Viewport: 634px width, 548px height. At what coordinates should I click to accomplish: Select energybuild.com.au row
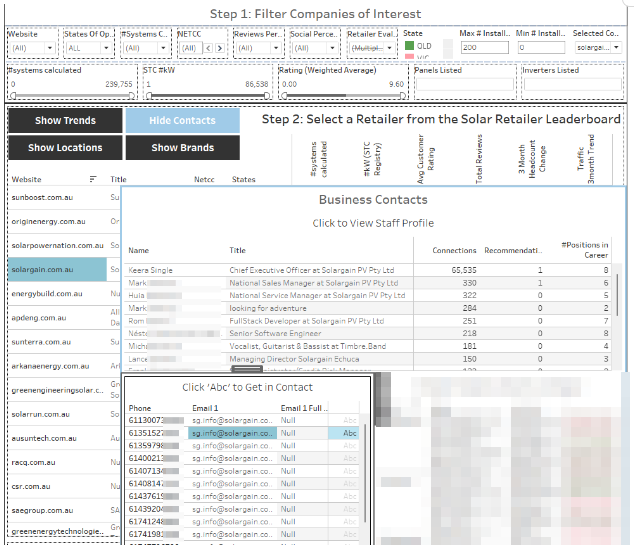click(x=47, y=294)
